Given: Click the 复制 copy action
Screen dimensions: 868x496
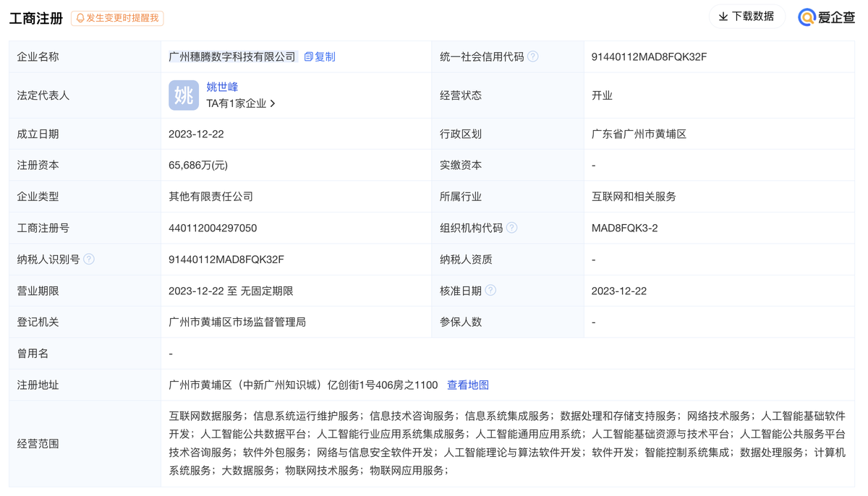Looking at the screenshot, I should click(326, 56).
